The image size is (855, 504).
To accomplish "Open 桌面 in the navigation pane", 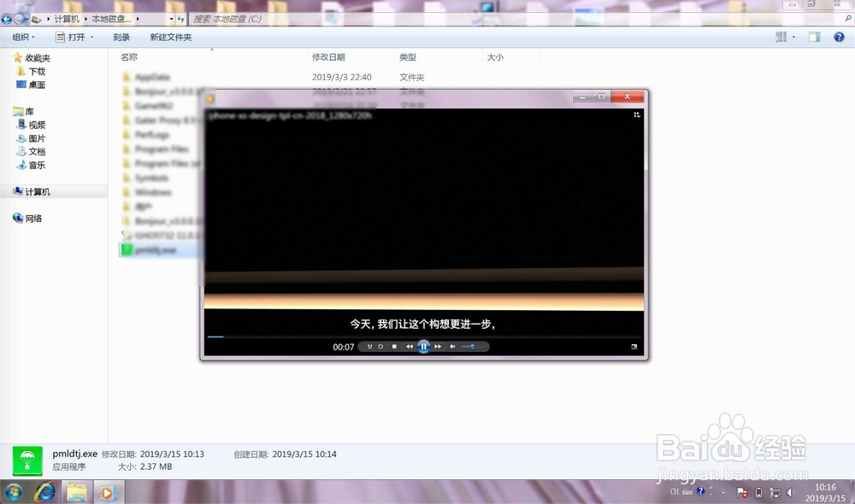I will (37, 85).
